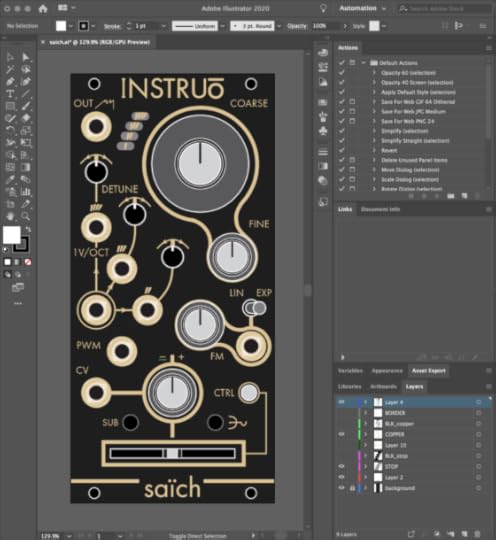Select the Scale tool
496x540 pixels.
coord(26,131)
